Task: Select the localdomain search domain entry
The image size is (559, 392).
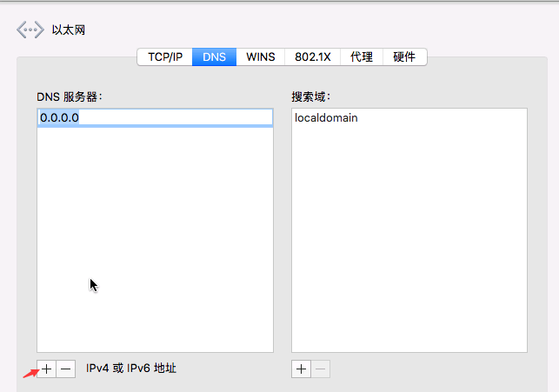Action: (x=326, y=118)
